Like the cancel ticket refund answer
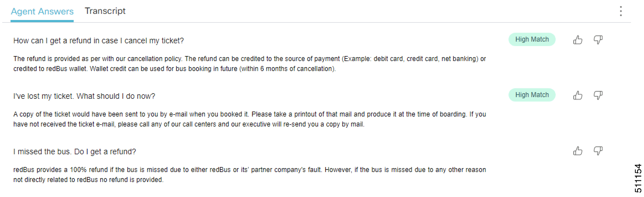Viewport: 644px width, 197px height. [578, 40]
